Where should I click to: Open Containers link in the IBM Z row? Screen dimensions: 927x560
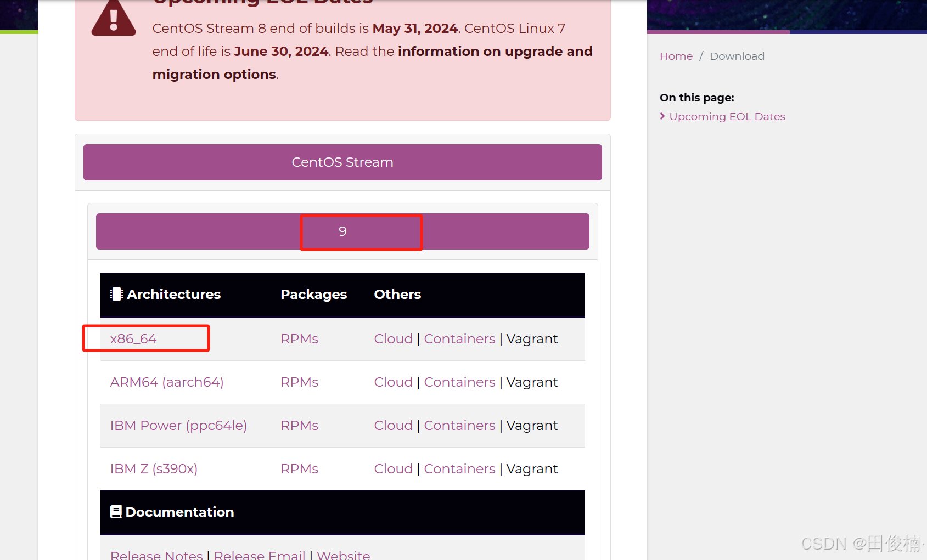coord(460,469)
